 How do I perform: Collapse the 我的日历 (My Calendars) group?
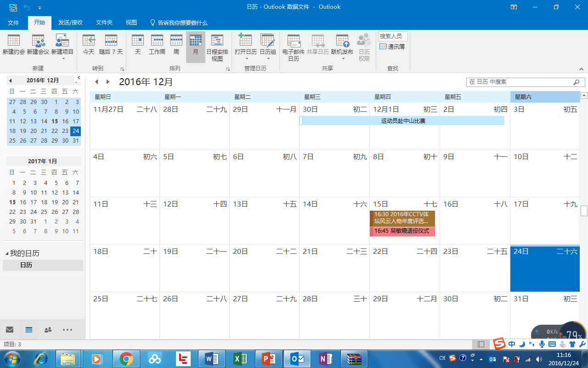click(7, 253)
